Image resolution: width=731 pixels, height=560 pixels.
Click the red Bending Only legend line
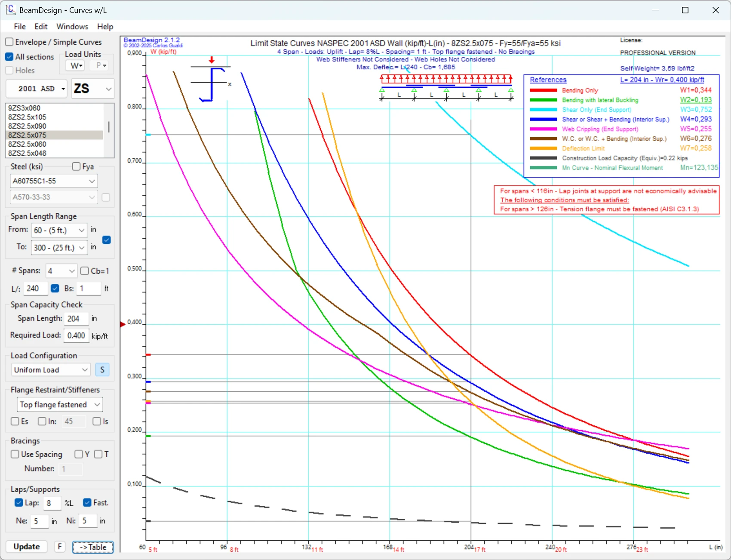click(543, 90)
